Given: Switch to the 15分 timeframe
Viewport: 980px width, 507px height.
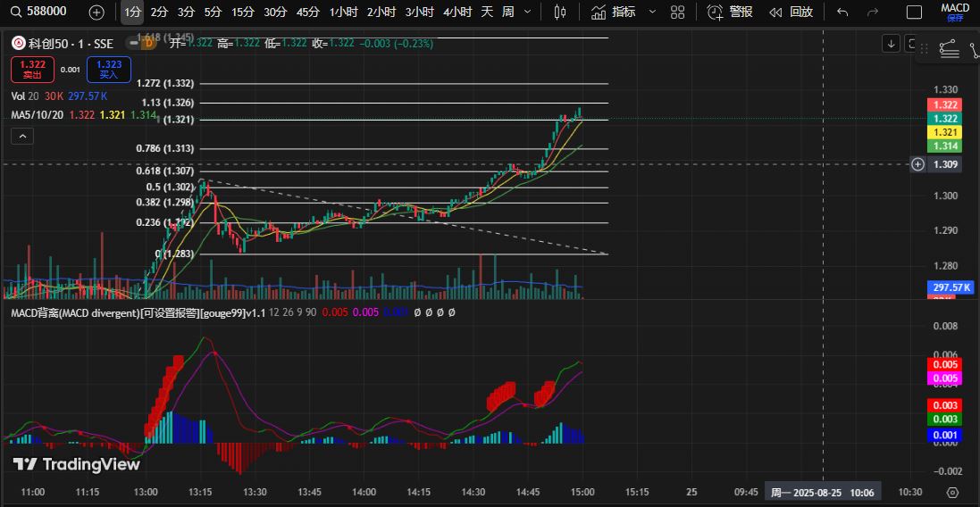Looking at the screenshot, I should pyautogui.click(x=242, y=12).
